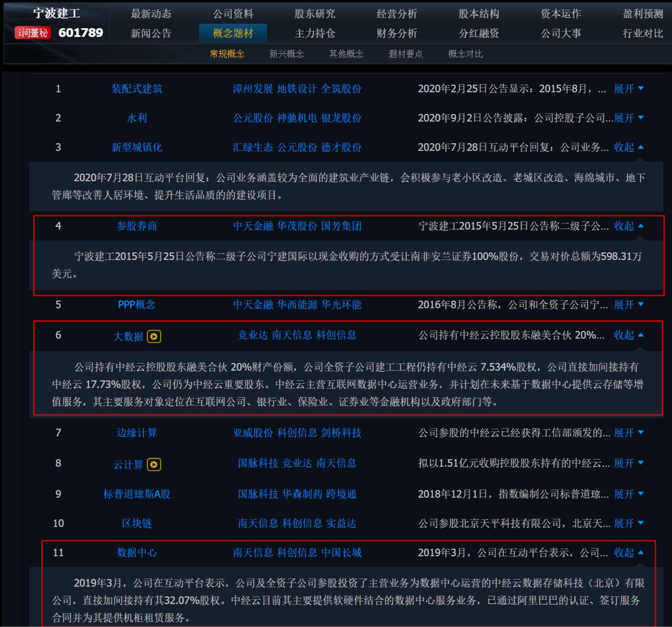Collapse the 参股券商 description
This screenshot has width=672, height=627.
click(x=628, y=226)
